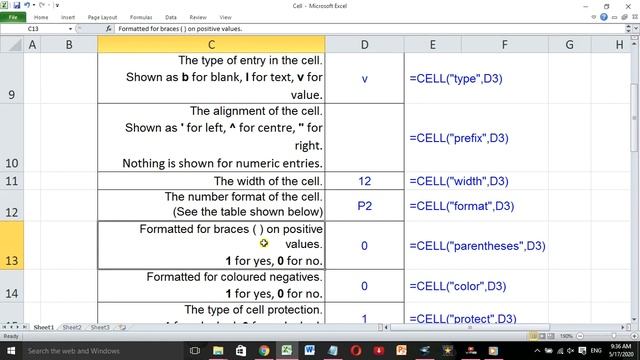Open Customize Quick Access Toolbar dropdown
The width and height of the screenshot is (640, 360).
(57, 5)
